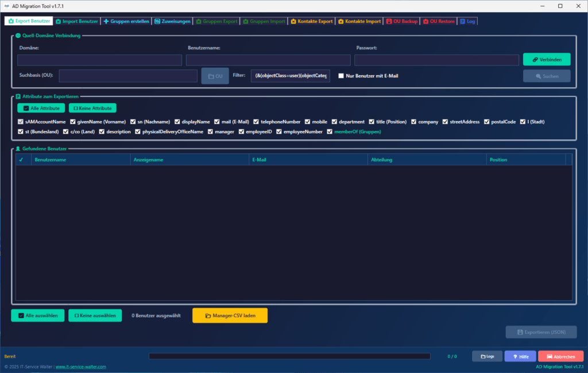Uncheck the memberOf (Gruppen) attribute

click(329, 131)
